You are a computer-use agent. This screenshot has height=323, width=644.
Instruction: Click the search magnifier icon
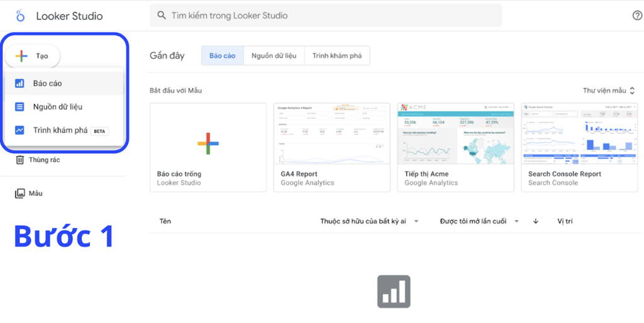pos(162,16)
